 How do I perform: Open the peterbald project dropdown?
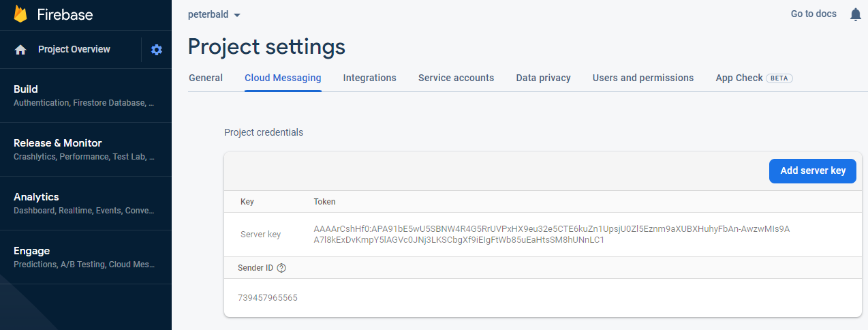[x=214, y=15]
